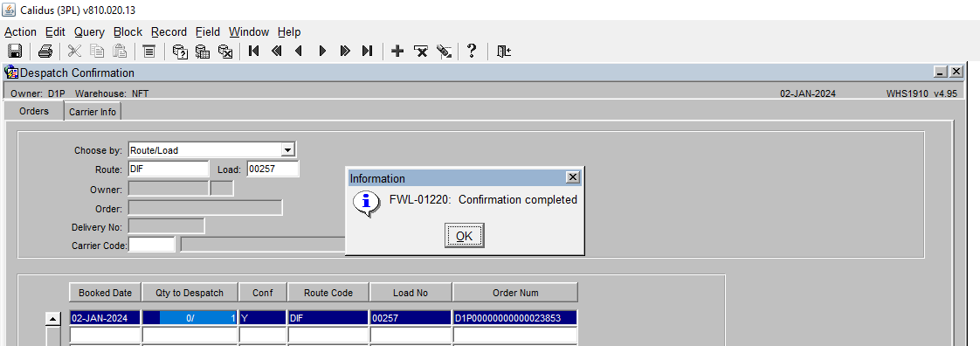Screen dimensions: 980x346
Task: Select the Order Num column header
Action: point(515,293)
